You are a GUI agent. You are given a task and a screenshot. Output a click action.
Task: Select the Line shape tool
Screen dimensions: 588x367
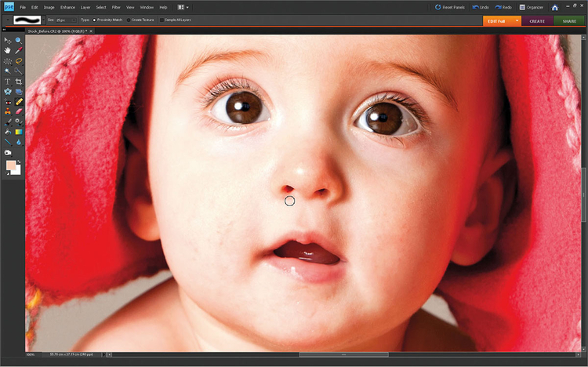click(x=8, y=142)
